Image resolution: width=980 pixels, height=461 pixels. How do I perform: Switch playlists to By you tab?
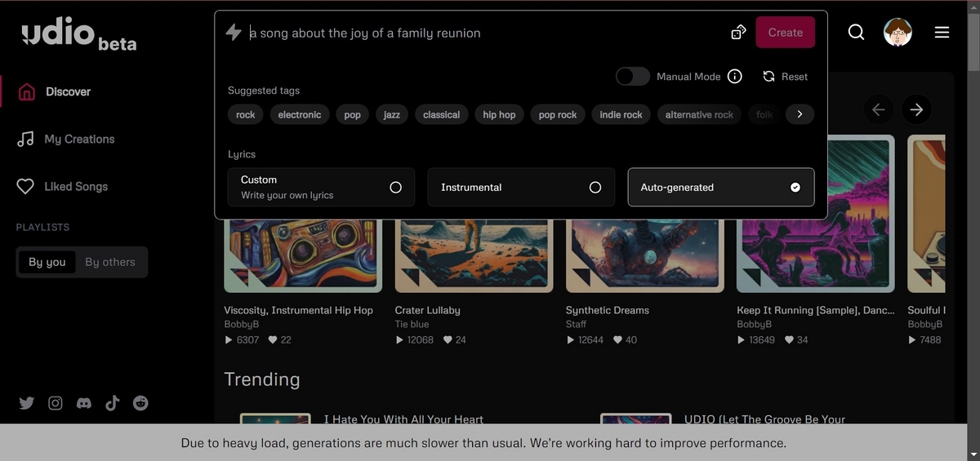point(47,262)
